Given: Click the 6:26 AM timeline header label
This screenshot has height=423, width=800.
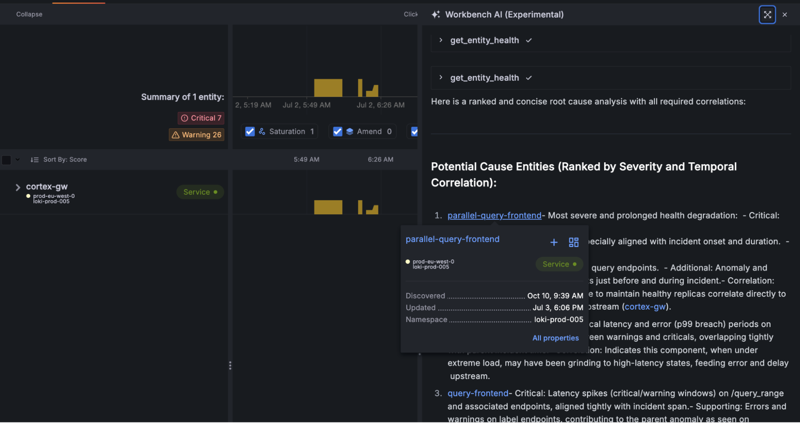Looking at the screenshot, I should 381,160.
